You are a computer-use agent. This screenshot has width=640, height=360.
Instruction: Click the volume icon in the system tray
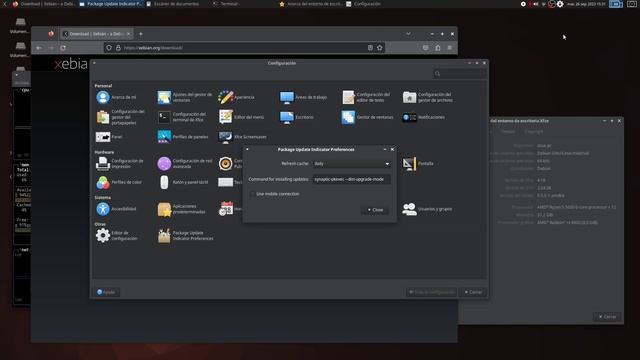pos(536,4)
